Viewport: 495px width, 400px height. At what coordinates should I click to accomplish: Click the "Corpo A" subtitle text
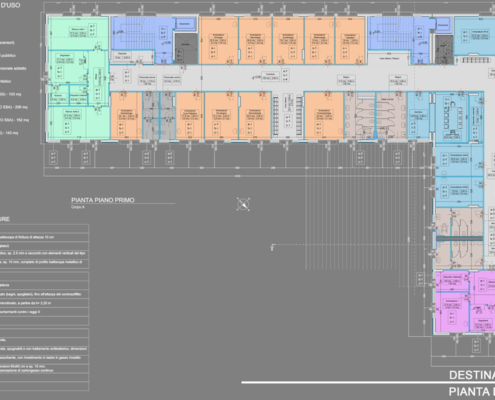click(x=78, y=207)
